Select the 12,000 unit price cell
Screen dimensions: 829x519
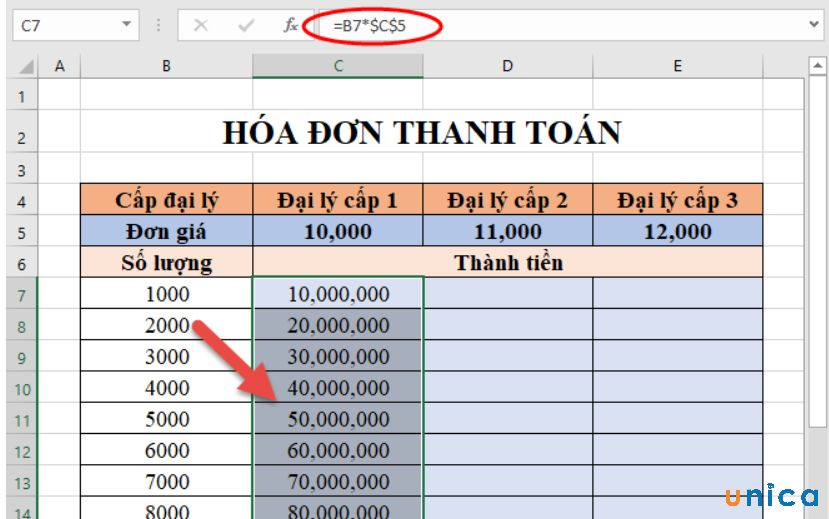click(678, 231)
